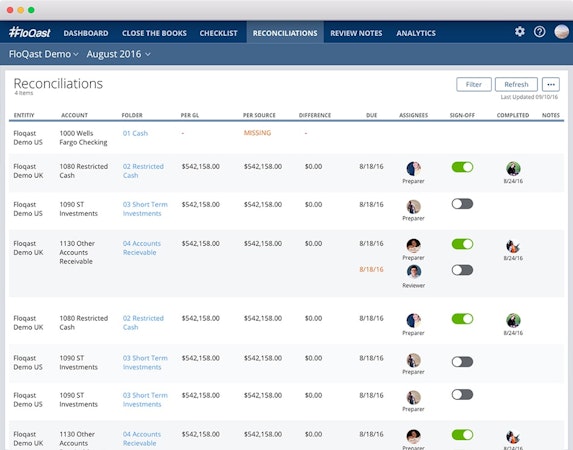Sort by the Entity column header
The width and height of the screenshot is (573, 450).
pos(24,115)
